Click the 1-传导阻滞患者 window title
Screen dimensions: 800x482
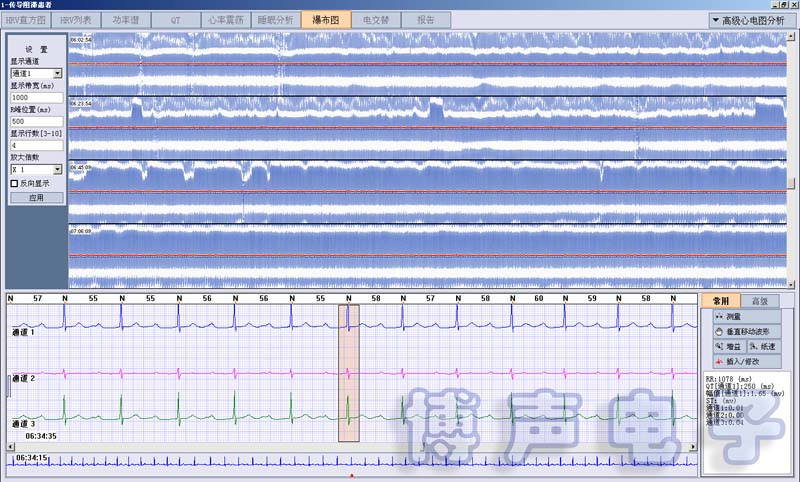27,5
